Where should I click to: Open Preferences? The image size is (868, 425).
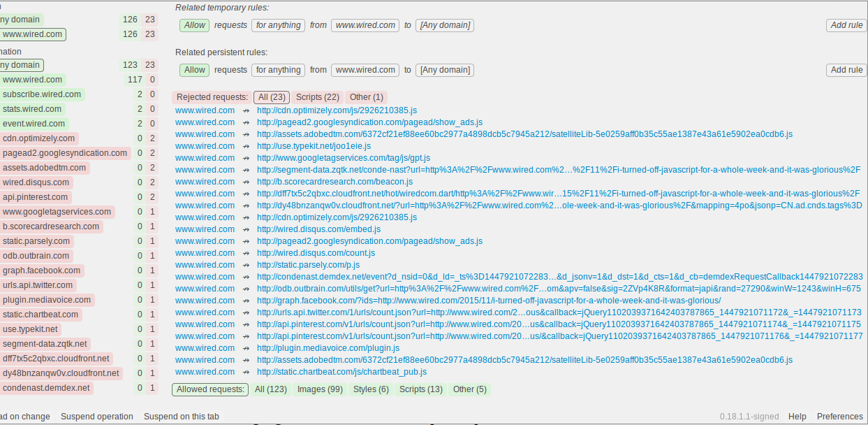tap(840, 417)
